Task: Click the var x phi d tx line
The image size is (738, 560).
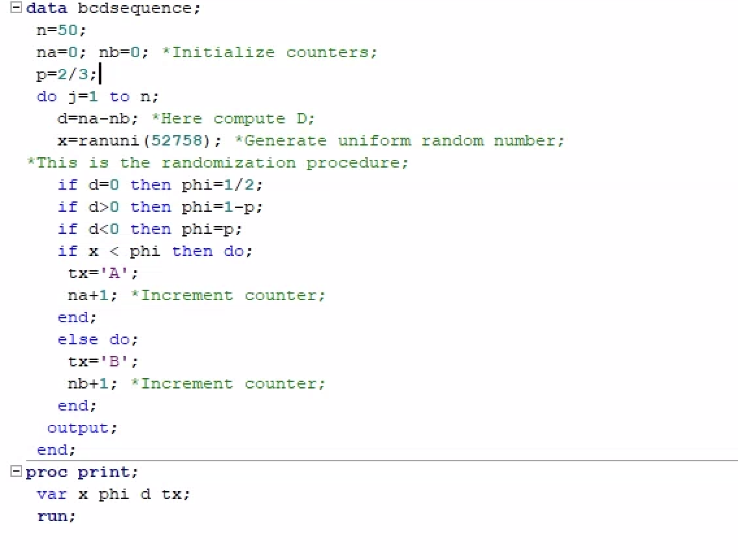Action: [112, 494]
